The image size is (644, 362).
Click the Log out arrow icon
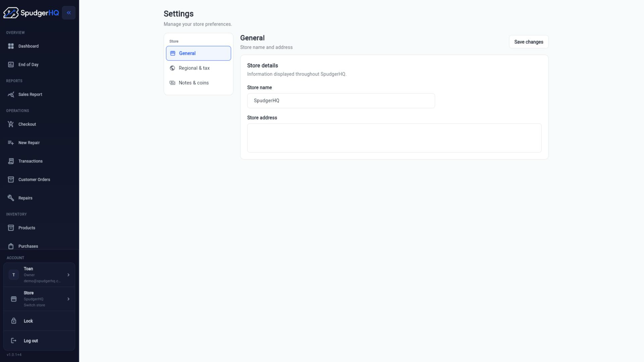[14, 341]
